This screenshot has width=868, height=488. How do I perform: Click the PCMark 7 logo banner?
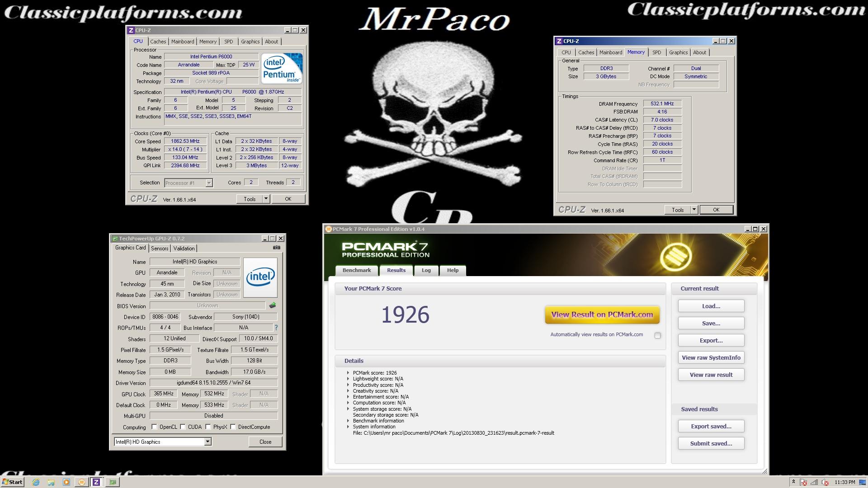(386, 250)
